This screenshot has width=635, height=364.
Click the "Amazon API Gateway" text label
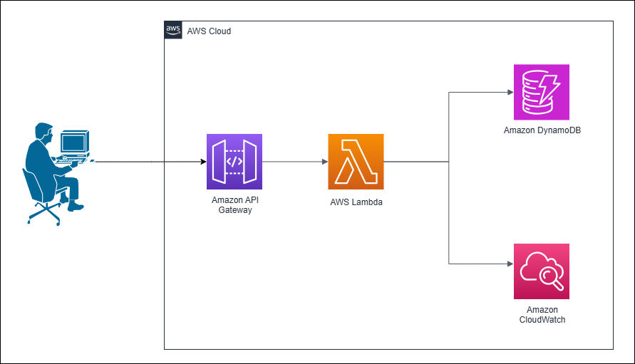point(234,204)
